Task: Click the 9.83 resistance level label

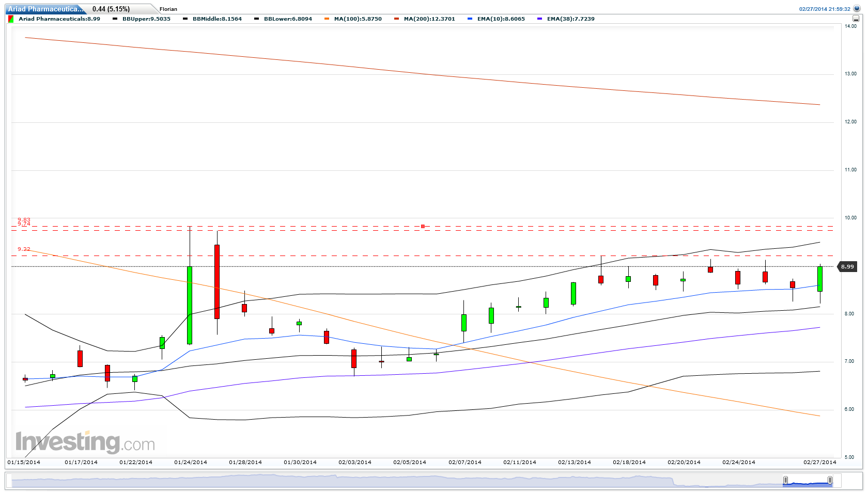Action: [24, 220]
